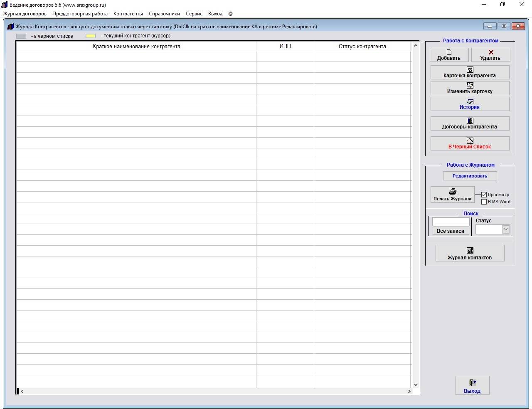Screen dimensions: 532x409
Task: Click the Изменить карточку edit icon
Action: point(470,85)
